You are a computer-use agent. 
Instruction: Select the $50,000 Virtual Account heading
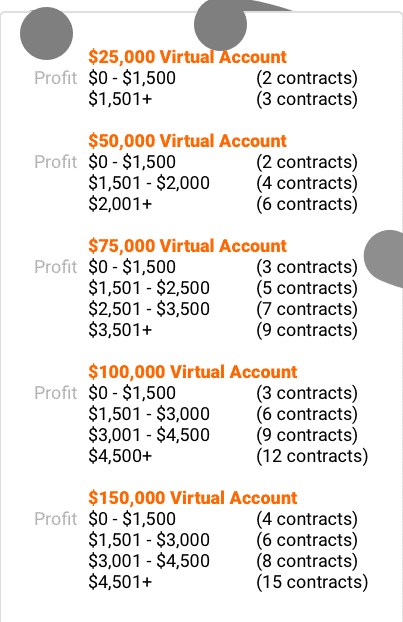click(187, 141)
